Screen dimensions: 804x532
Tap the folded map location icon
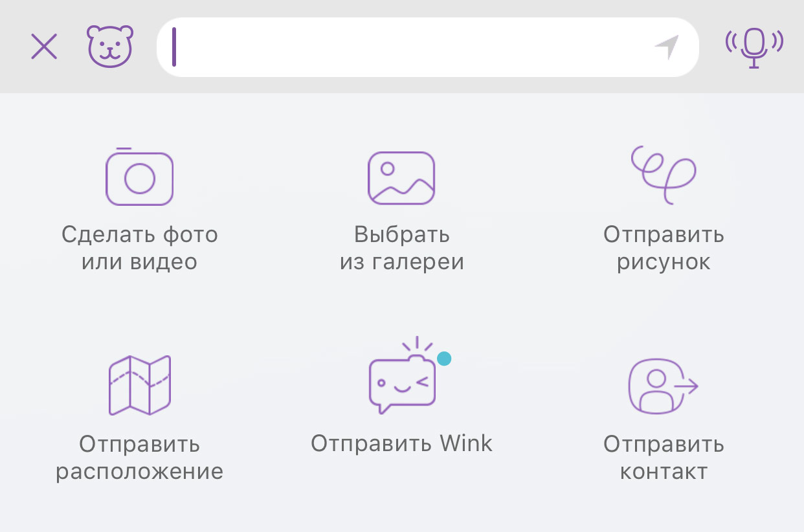(x=140, y=385)
